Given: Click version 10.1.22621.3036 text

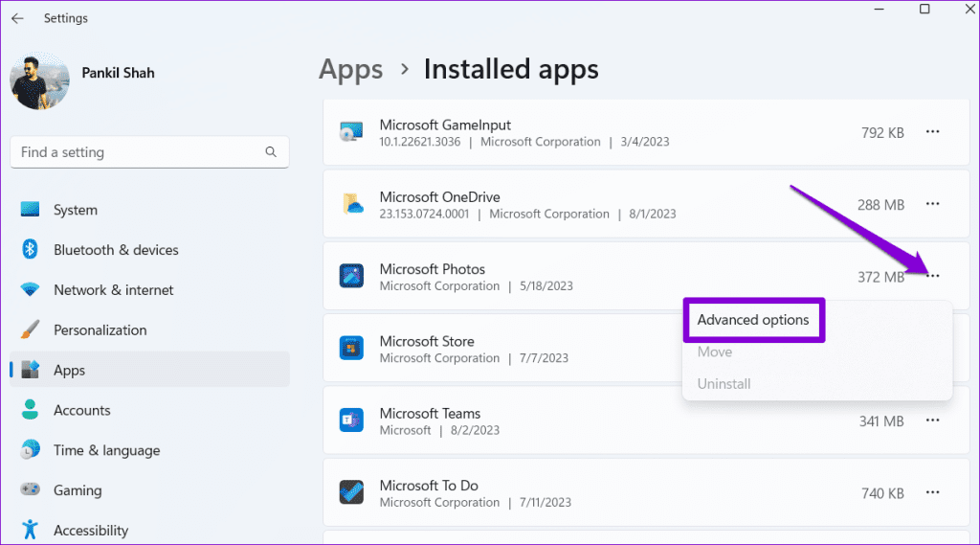Looking at the screenshot, I should click(x=420, y=142).
